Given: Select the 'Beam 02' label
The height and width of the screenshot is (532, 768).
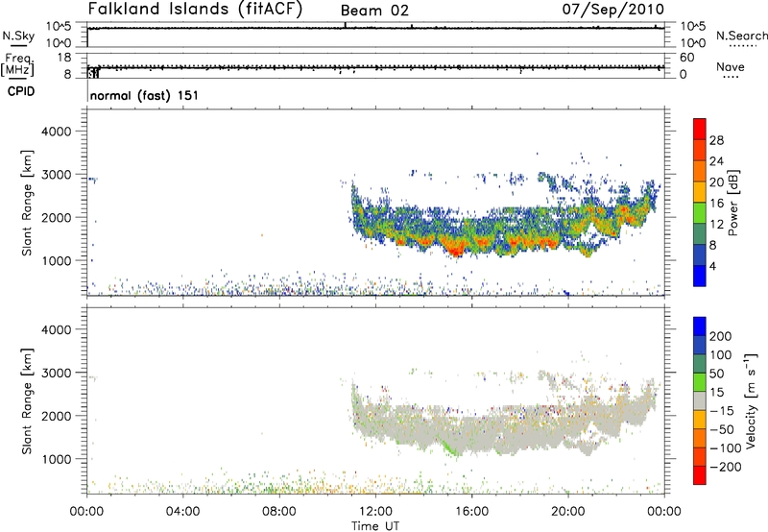Looking at the screenshot, I should click(x=374, y=11).
